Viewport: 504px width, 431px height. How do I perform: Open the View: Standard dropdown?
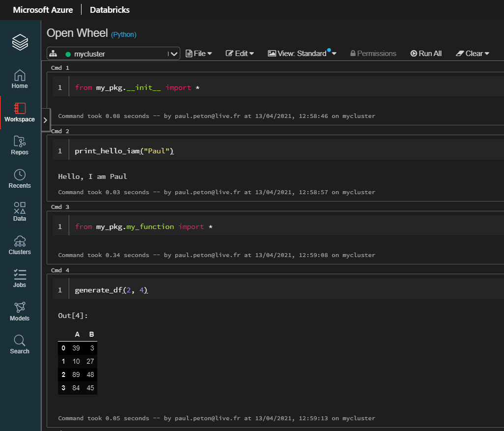pyautogui.click(x=302, y=53)
